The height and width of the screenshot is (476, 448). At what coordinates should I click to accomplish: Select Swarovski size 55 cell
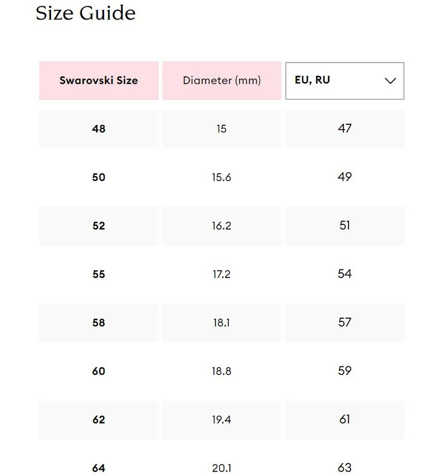point(99,274)
